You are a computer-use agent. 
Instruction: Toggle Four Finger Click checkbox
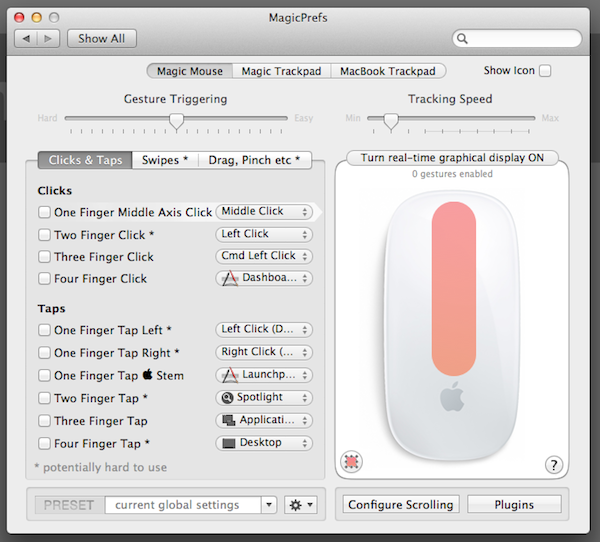click(44, 278)
